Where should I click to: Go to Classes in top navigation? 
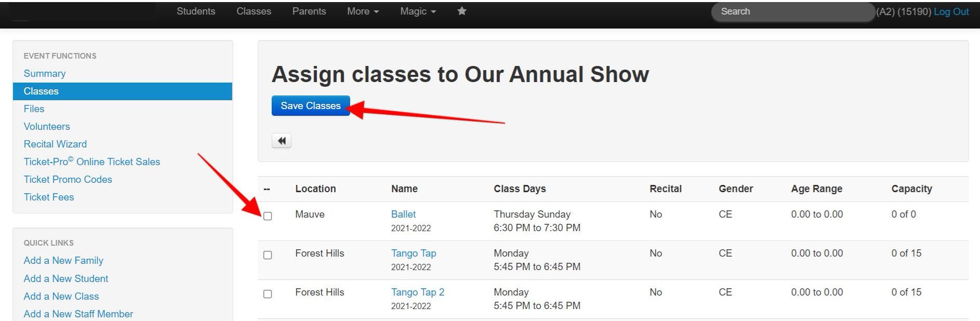pos(254,11)
